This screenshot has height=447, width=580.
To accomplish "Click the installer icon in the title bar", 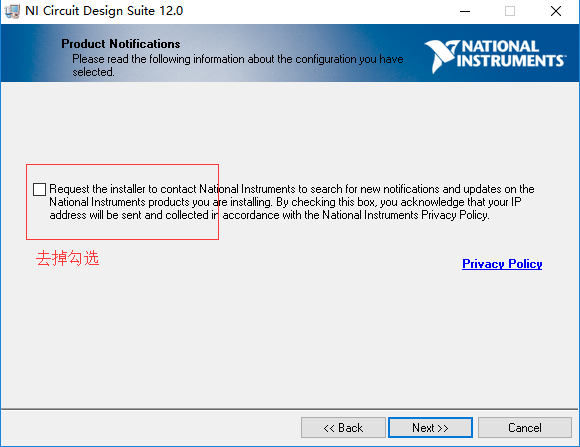I will 12,11.
